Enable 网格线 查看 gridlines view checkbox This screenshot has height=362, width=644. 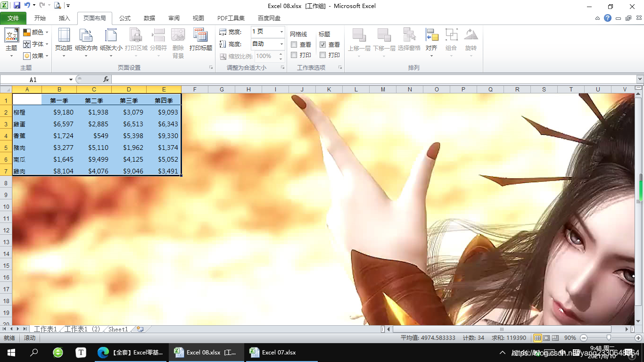tap(294, 44)
